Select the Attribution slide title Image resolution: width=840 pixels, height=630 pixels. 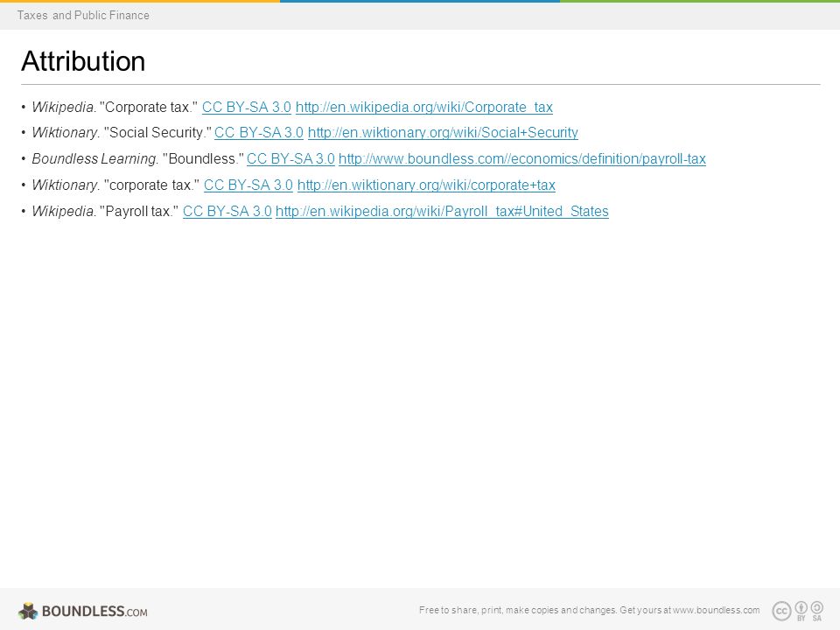(83, 61)
